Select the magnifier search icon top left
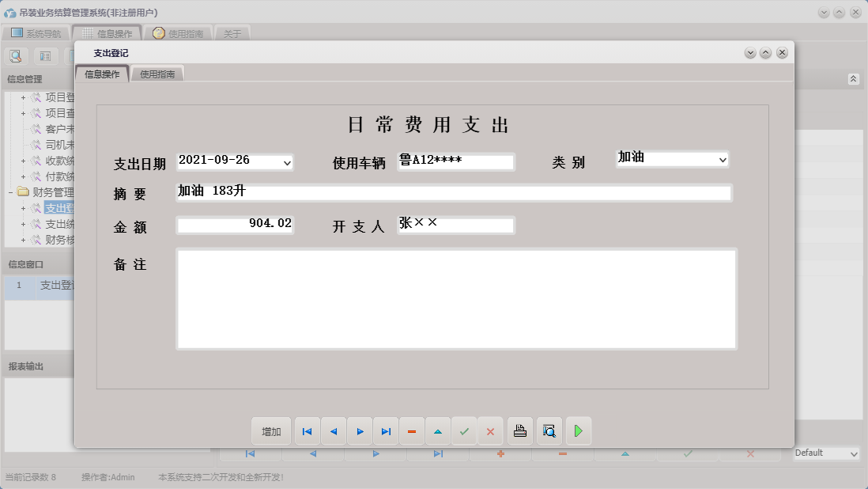 tap(16, 55)
